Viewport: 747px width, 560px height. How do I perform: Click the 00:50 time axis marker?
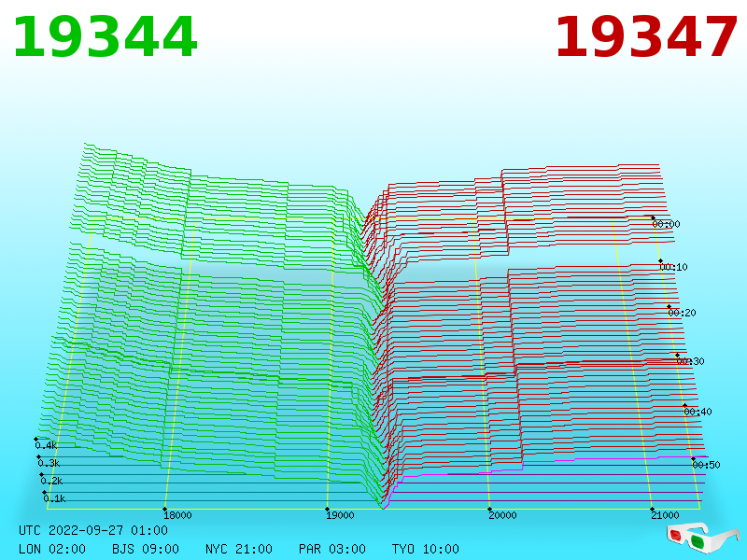[706, 465]
